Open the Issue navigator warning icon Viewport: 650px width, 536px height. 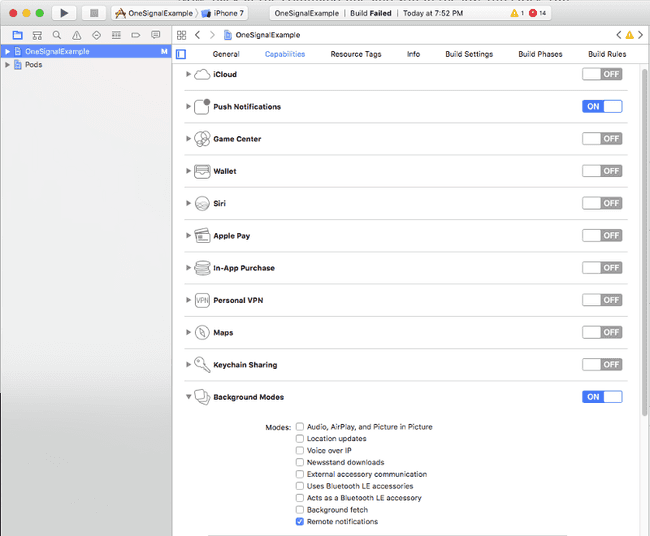pyautogui.click(x=77, y=35)
